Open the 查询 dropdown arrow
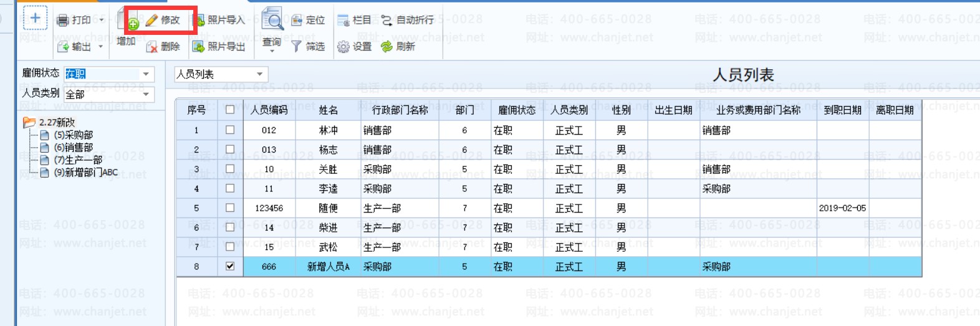The width and height of the screenshot is (980, 326). (x=272, y=51)
